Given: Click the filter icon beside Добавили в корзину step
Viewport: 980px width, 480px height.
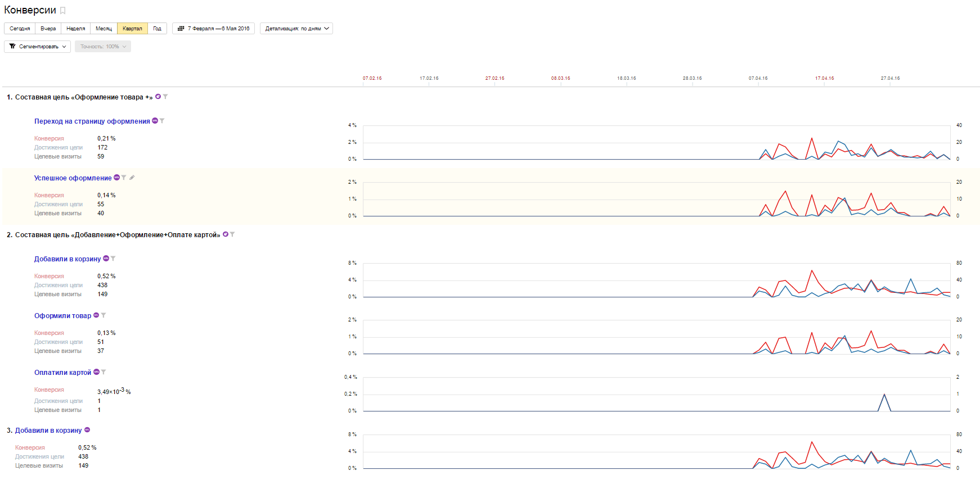Looking at the screenshot, I should coord(113,259).
